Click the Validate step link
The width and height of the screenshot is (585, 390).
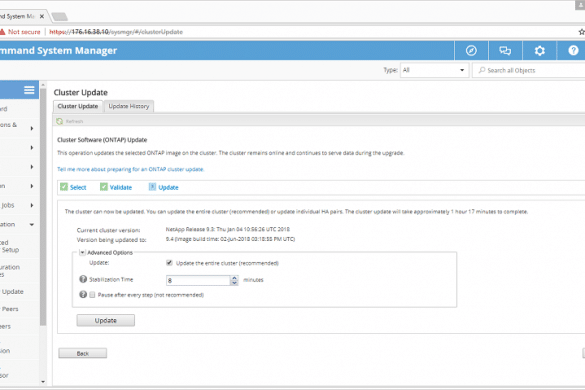click(x=121, y=187)
